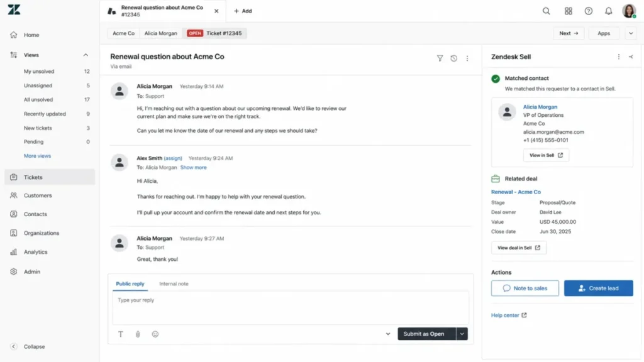Click View deal in Sell button
644x362 pixels.
tap(519, 248)
